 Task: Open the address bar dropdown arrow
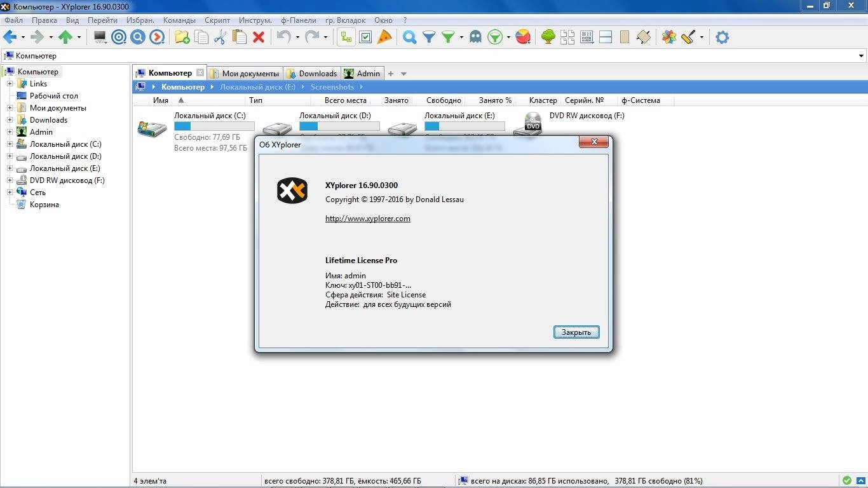862,56
